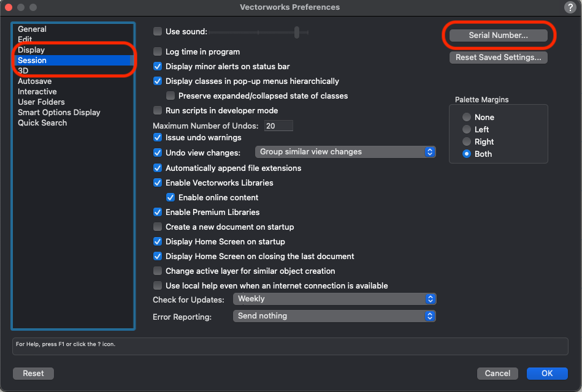Click the Maximum Number of Undos field

click(278, 126)
